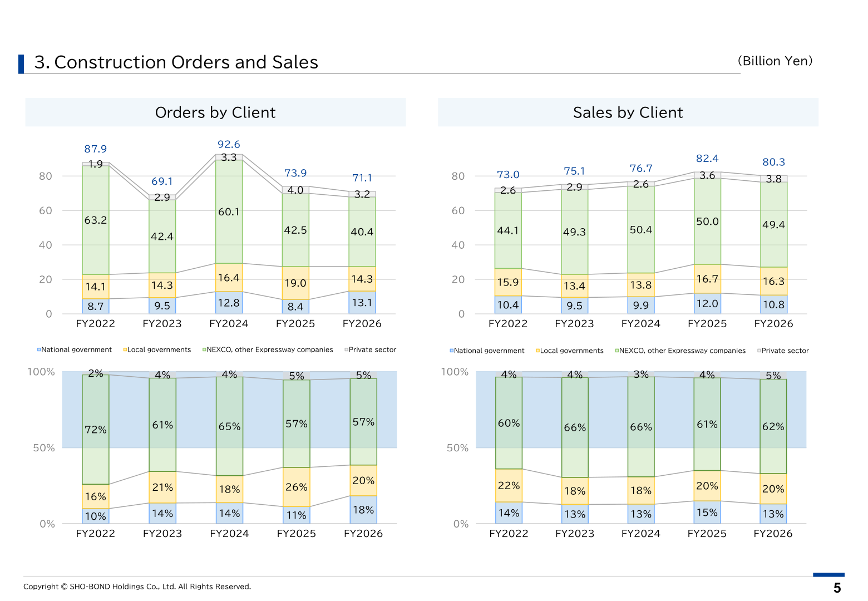The image size is (868, 601).
Task: Click the 15.9 value in the FY2022 sales bar
Action: tap(508, 283)
